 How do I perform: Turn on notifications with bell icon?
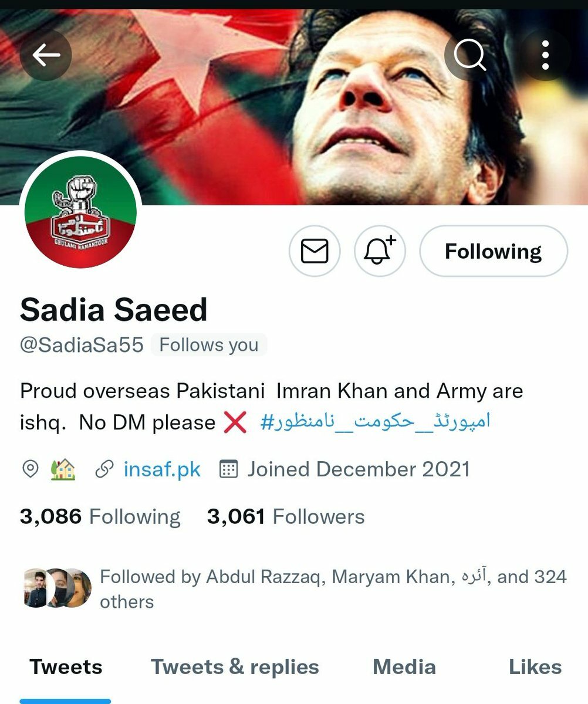[380, 251]
